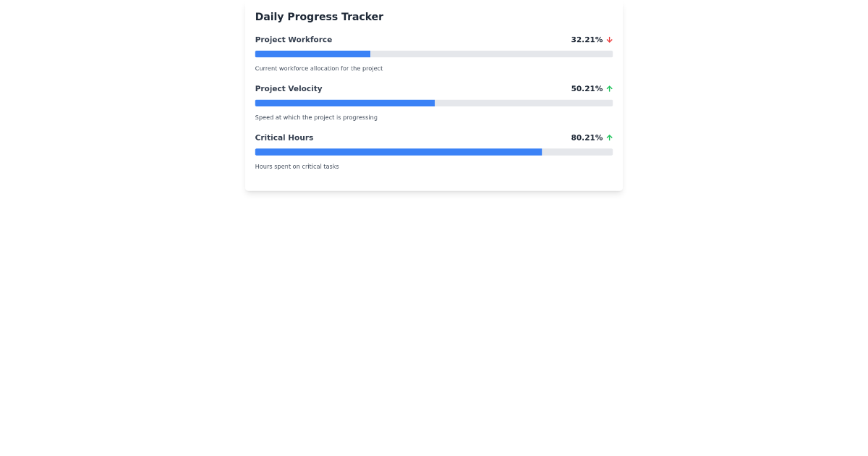
Task: Click the Project Workforce progress bar
Action: click(x=434, y=54)
